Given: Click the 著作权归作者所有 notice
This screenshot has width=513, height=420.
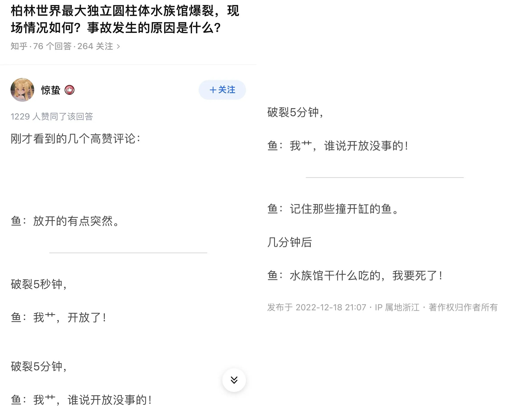Looking at the screenshot, I should tap(463, 307).
